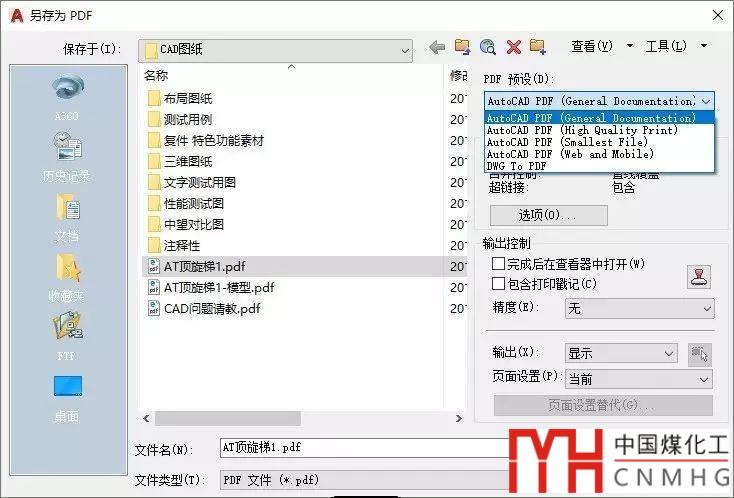Viewport: 734px width, 498px height.
Task: Select the CAD问题请教.pdf file name
Action: coord(212,308)
